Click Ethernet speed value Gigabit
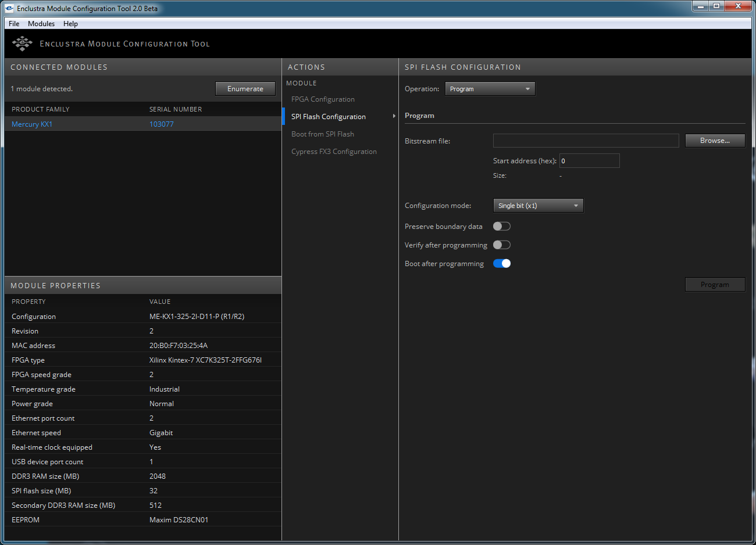Image resolution: width=756 pixels, height=545 pixels. (161, 433)
